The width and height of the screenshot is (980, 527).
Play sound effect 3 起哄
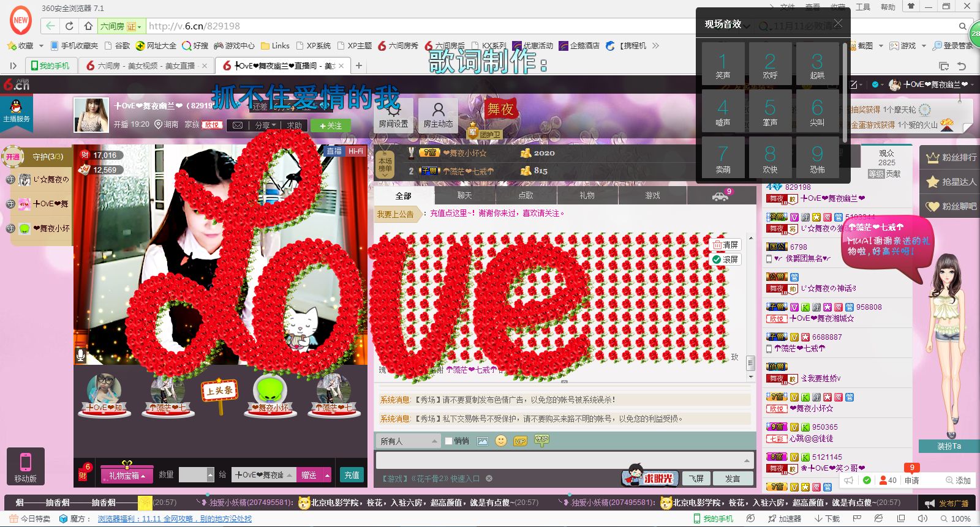pos(817,63)
